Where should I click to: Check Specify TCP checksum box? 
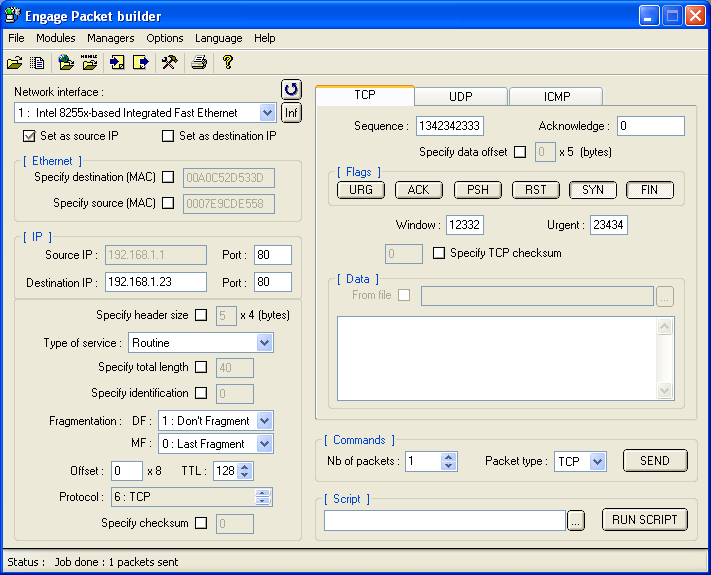coord(438,253)
